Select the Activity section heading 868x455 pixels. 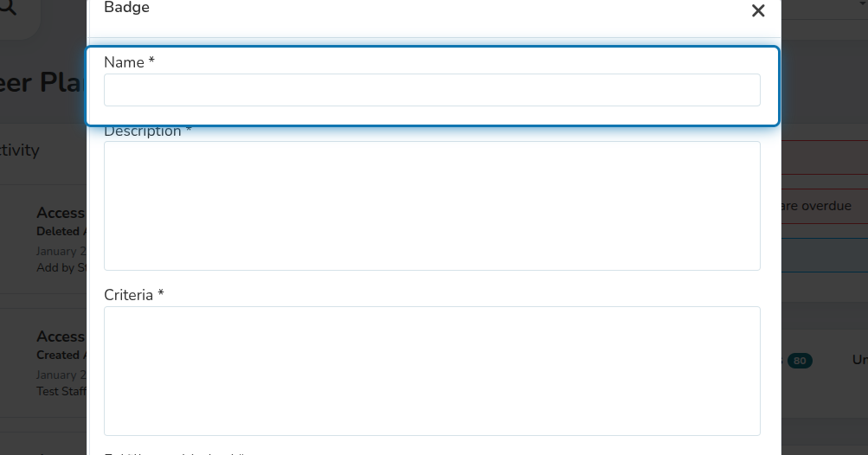point(19,150)
